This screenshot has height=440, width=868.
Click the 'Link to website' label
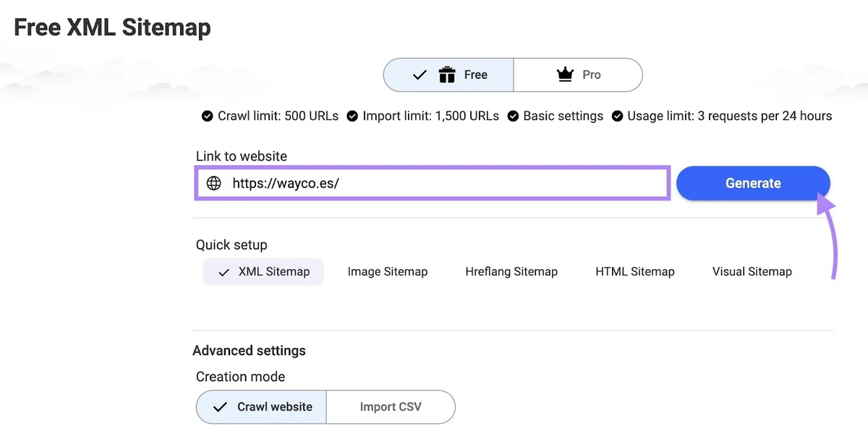tap(242, 156)
